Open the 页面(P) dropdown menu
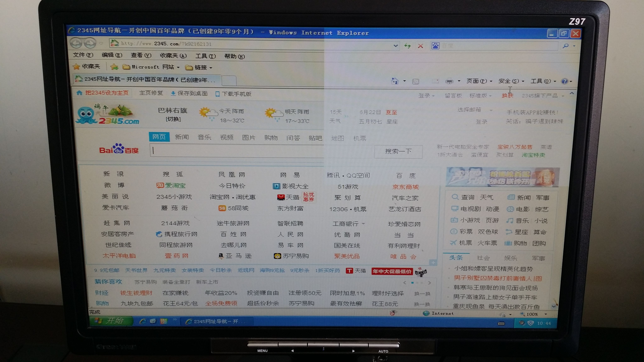Screen dimensions: 644x362 (479, 81)
